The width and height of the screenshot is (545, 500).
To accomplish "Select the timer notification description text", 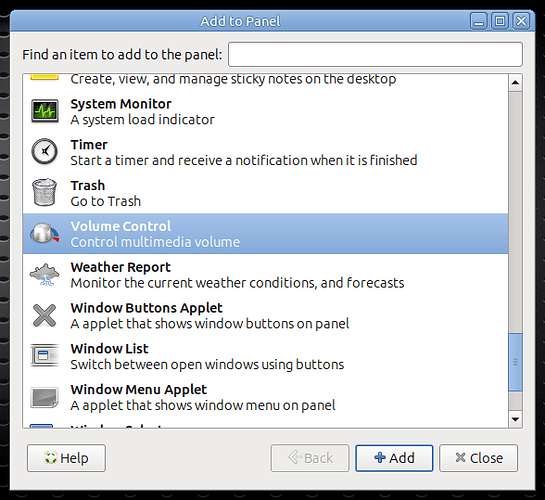I will (244, 161).
